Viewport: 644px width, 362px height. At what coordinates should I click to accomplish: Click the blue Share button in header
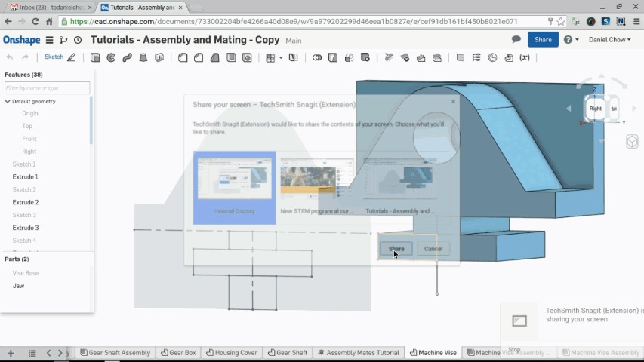coord(543,40)
